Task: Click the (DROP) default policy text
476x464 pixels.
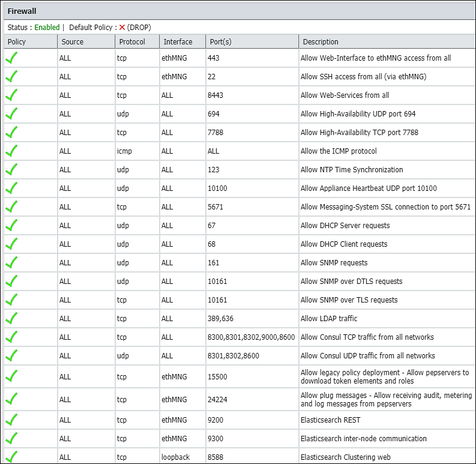Action: coord(139,28)
